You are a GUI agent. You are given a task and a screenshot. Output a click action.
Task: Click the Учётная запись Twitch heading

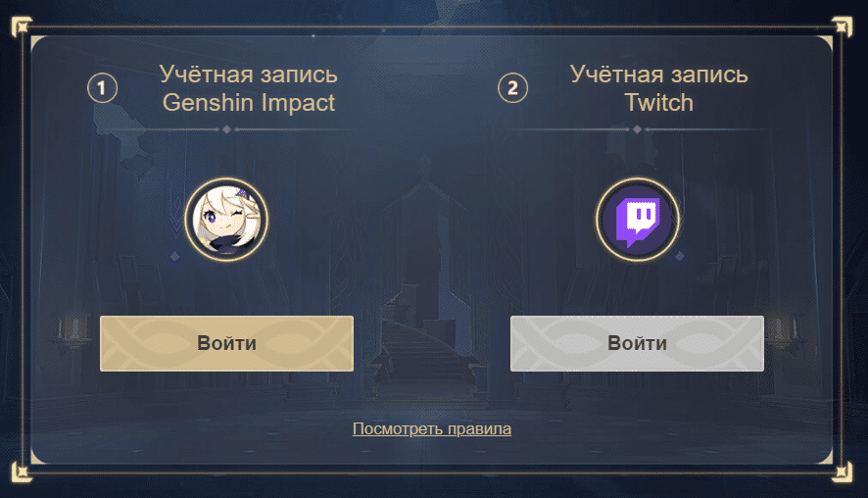[658, 88]
